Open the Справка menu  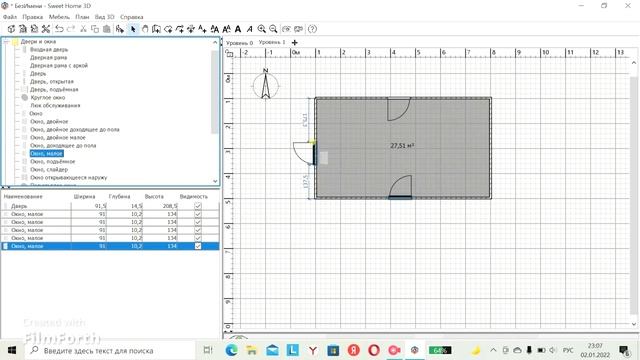click(x=131, y=17)
